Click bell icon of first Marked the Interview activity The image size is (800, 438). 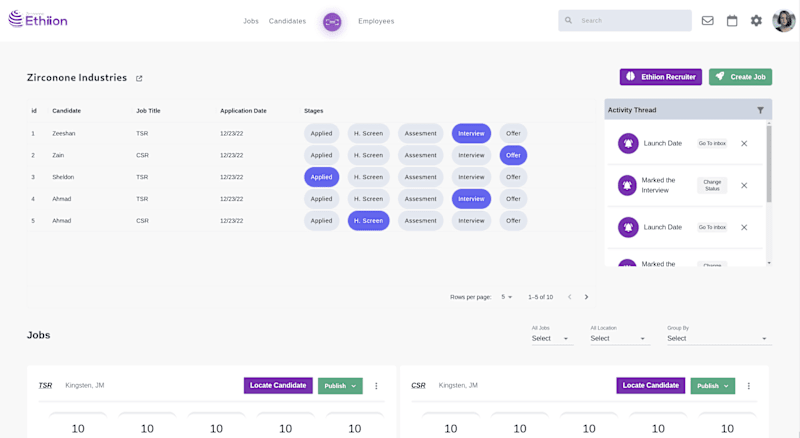[x=628, y=185]
